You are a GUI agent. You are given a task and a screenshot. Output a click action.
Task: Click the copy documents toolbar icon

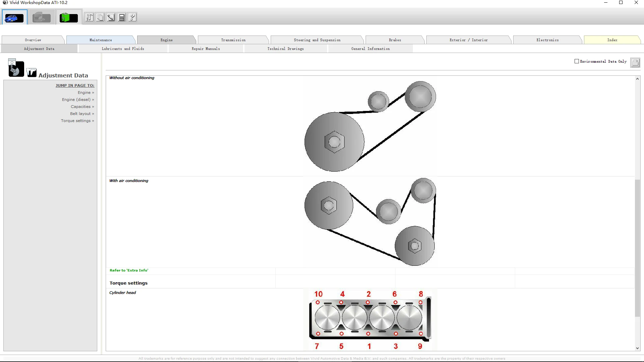(x=100, y=17)
